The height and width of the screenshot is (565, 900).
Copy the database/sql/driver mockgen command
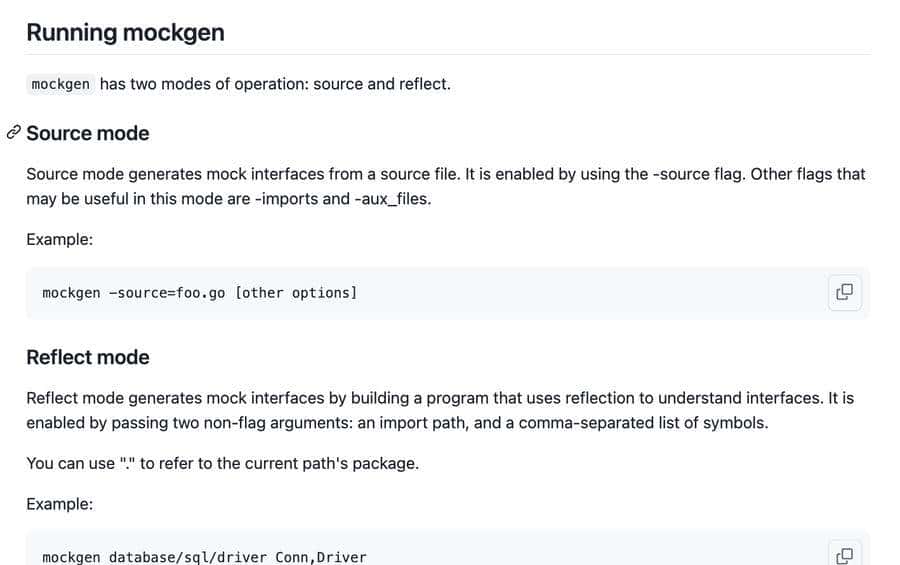(845, 555)
